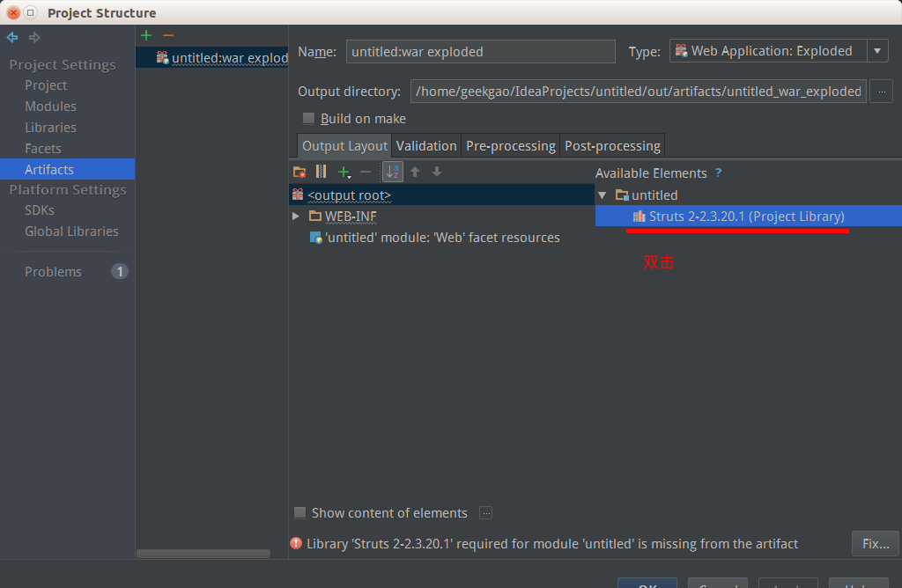Show the Problems list

coord(54,272)
